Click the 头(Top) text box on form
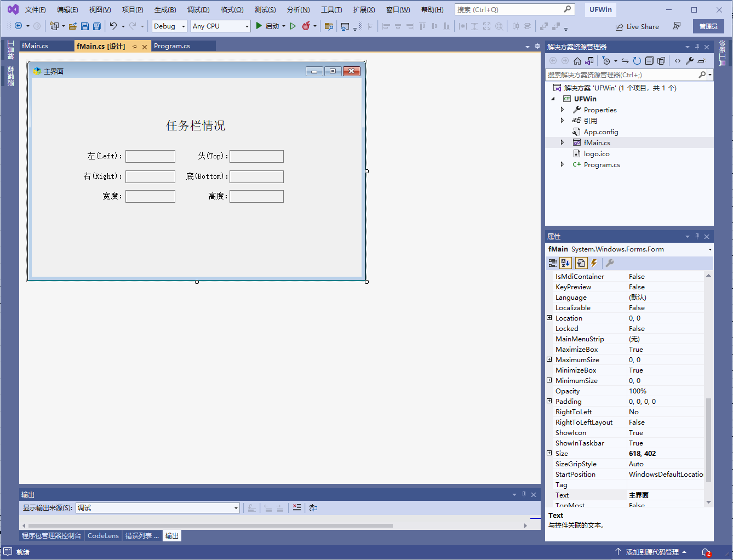733x560 pixels. click(x=256, y=156)
